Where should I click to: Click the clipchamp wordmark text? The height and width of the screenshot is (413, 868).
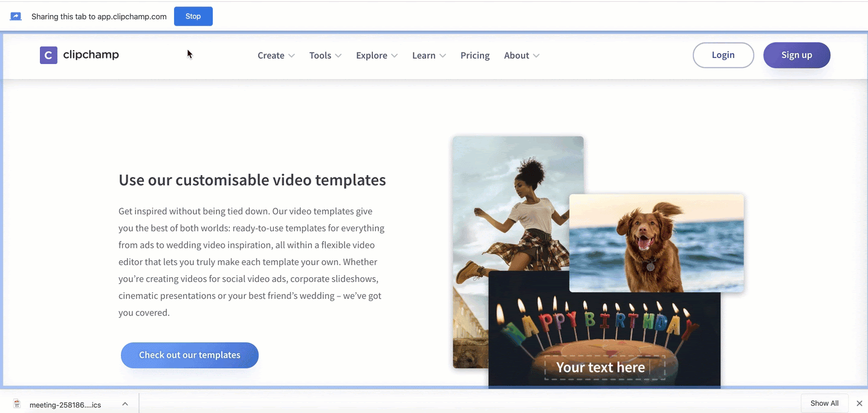91,55
